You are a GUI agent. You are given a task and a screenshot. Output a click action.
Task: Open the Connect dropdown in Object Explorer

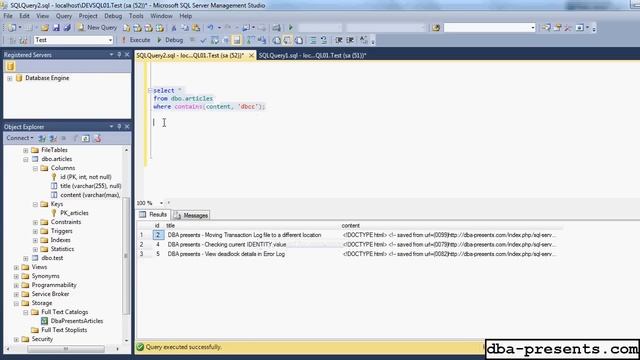coord(20,138)
